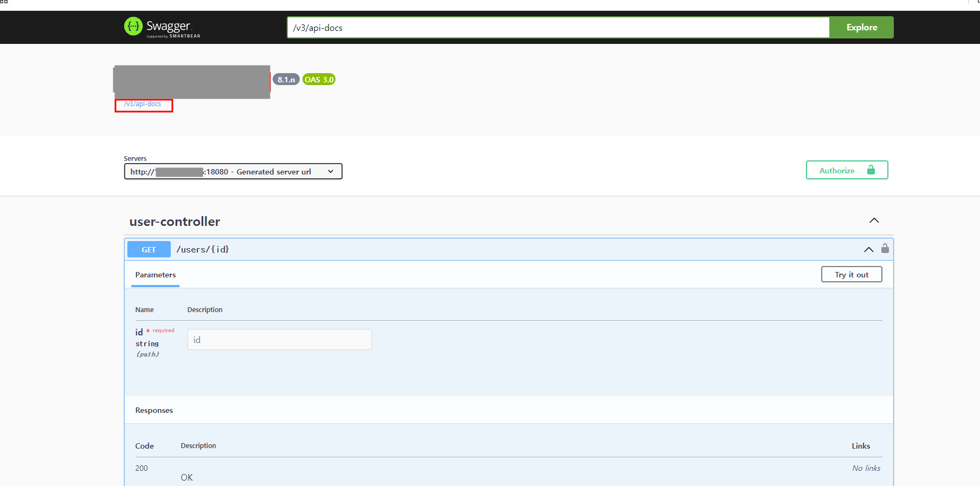Select the Parameters tab

coord(156,275)
